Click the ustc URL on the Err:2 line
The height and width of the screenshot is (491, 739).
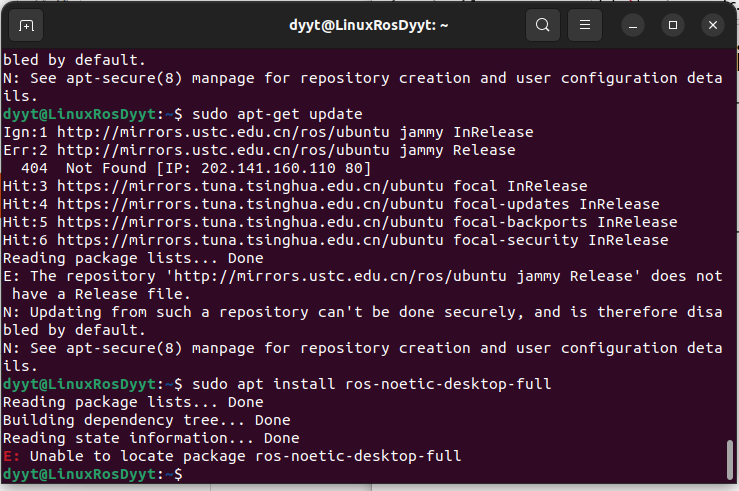click(x=223, y=150)
